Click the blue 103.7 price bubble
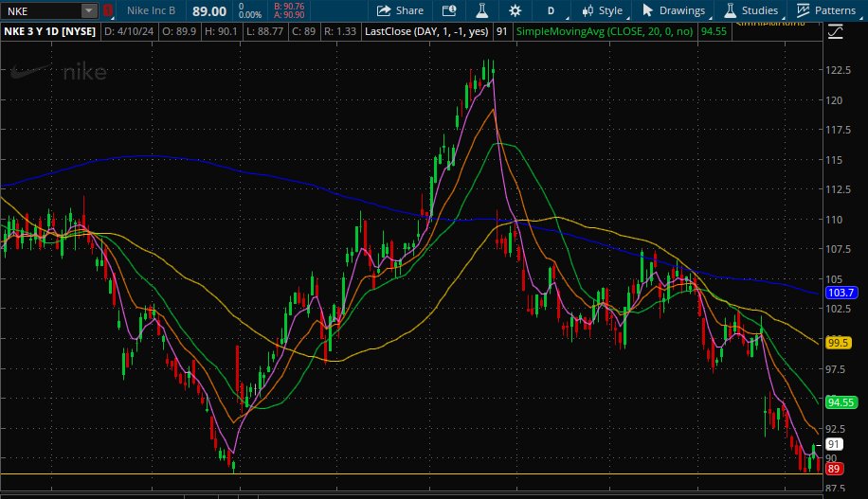 841,293
